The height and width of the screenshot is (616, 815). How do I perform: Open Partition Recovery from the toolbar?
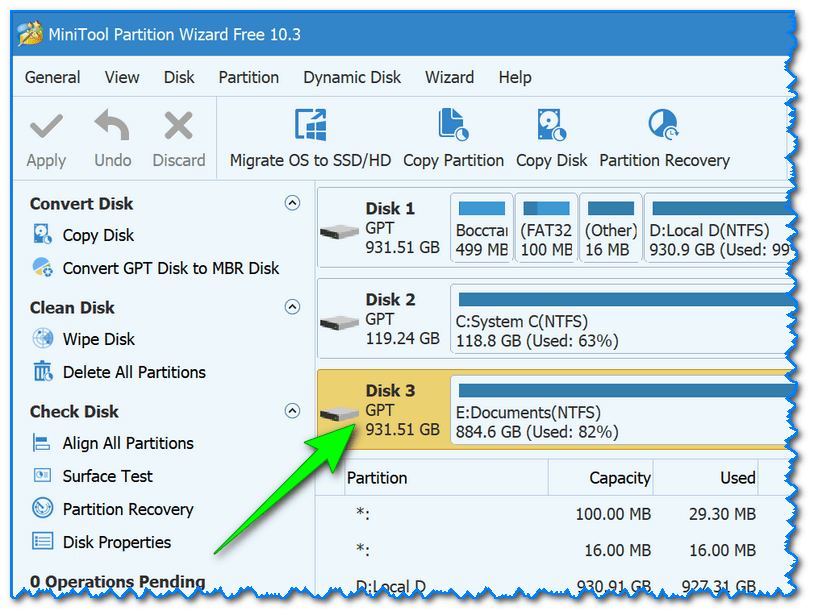[664, 126]
